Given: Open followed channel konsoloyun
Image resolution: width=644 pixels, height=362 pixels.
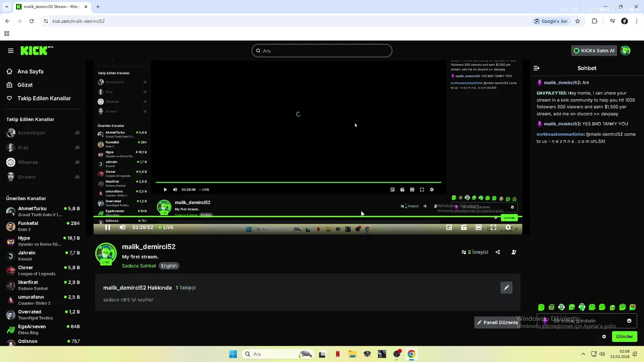Looking at the screenshot, I should pyautogui.click(x=43, y=133).
